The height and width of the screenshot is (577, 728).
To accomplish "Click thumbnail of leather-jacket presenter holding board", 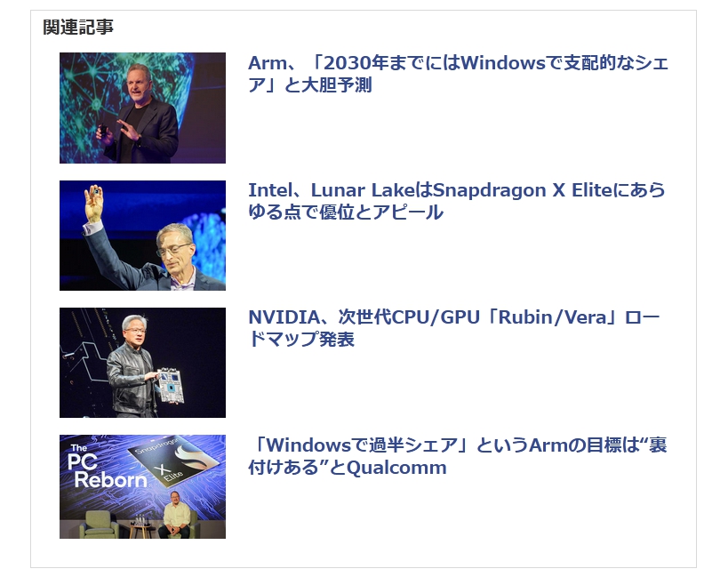I will click(x=142, y=363).
